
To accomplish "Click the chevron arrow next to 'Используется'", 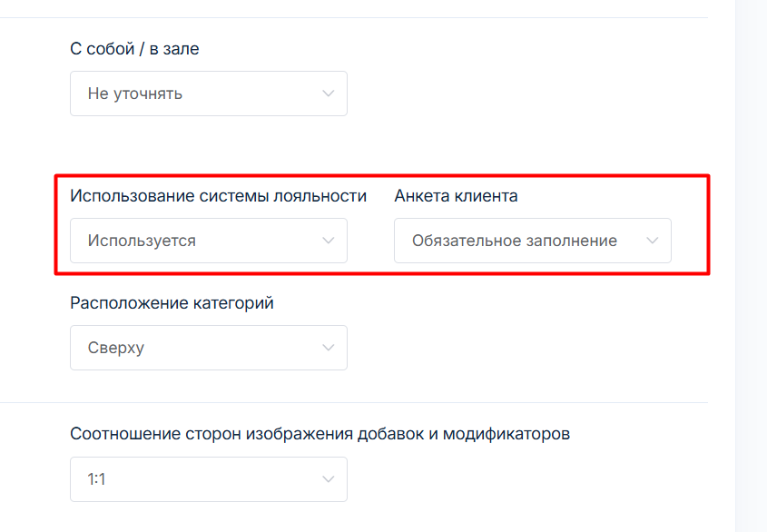I will click(328, 241).
